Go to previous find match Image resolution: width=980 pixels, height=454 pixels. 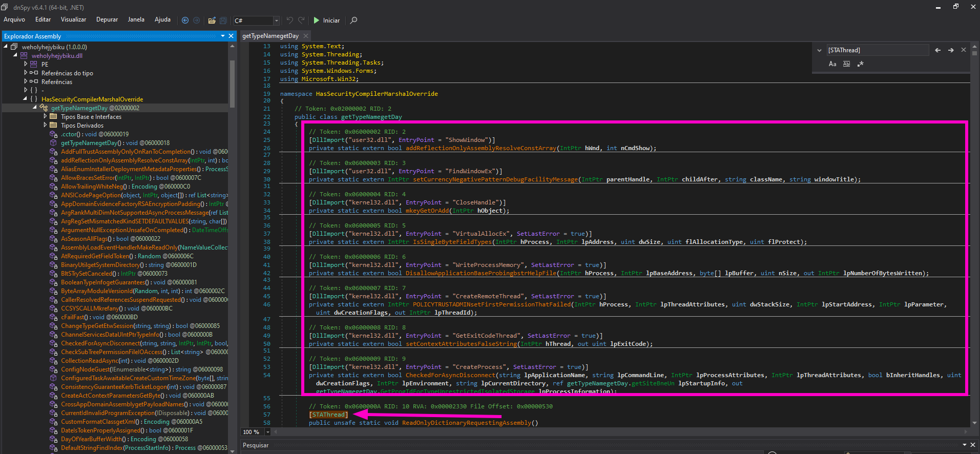pyautogui.click(x=937, y=50)
